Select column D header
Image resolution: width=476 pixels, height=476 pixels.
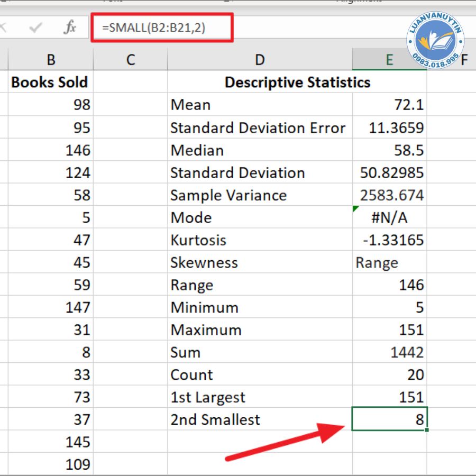click(260, 60)
